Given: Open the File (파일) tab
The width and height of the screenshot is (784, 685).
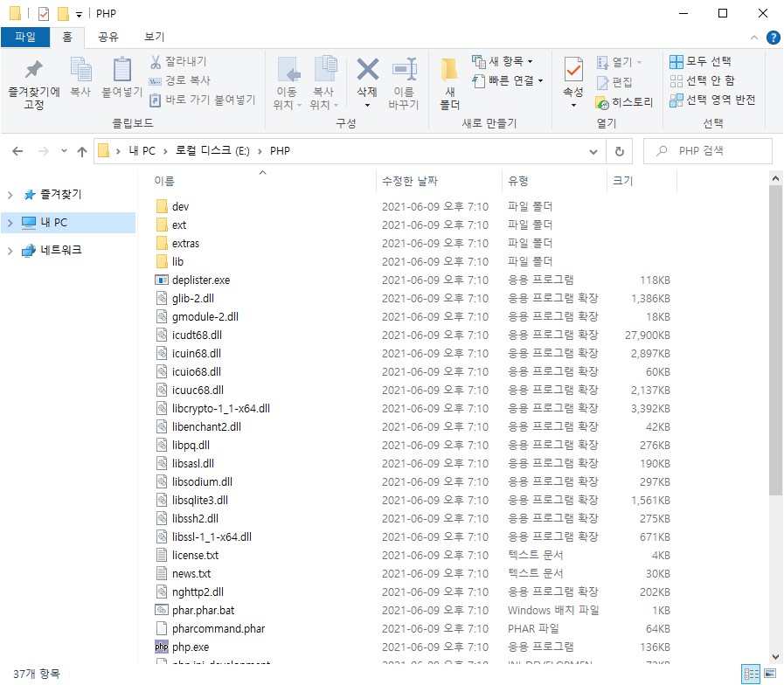Looking at the screenshot, I should pos(25,37).
